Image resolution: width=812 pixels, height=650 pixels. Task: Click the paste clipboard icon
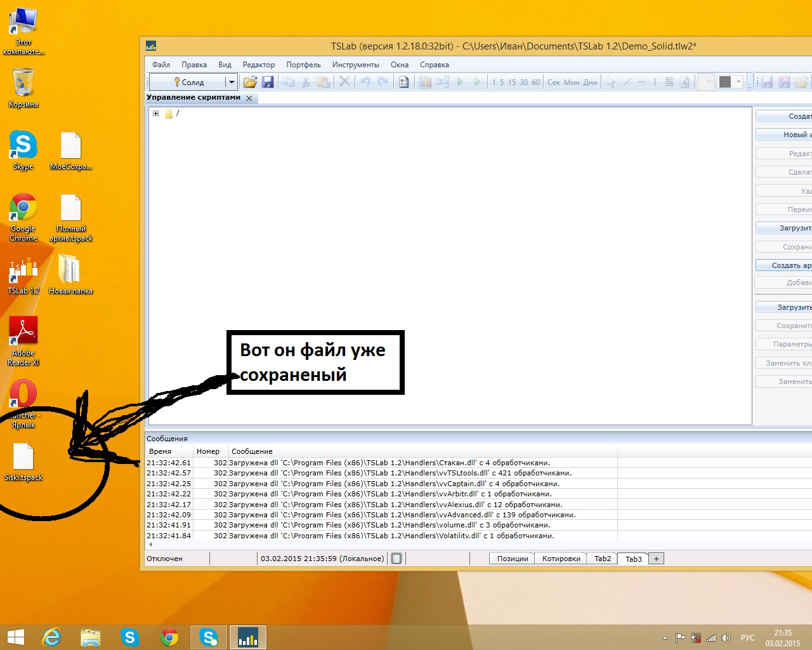(x=324, y=82)
